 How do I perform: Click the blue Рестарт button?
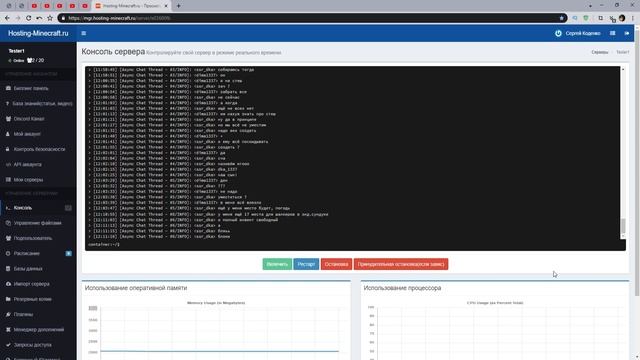pyautogui.click(x=306, y=264)
